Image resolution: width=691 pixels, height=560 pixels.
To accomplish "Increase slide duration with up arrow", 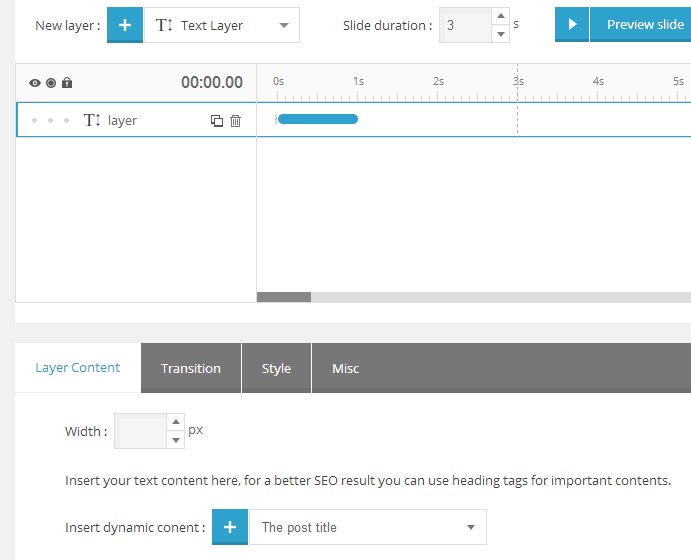I will point(501,16).
